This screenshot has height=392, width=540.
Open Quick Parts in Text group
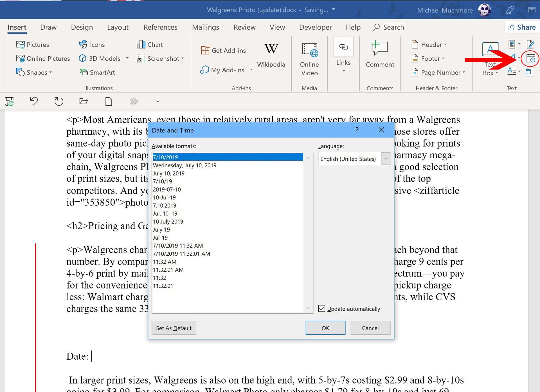[x=514, y=44]
